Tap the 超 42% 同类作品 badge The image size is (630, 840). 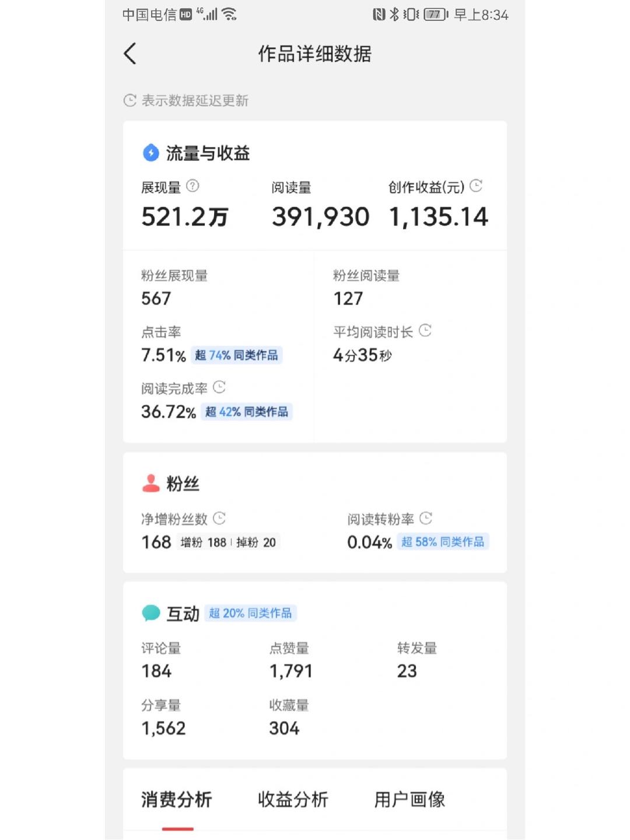246,412
